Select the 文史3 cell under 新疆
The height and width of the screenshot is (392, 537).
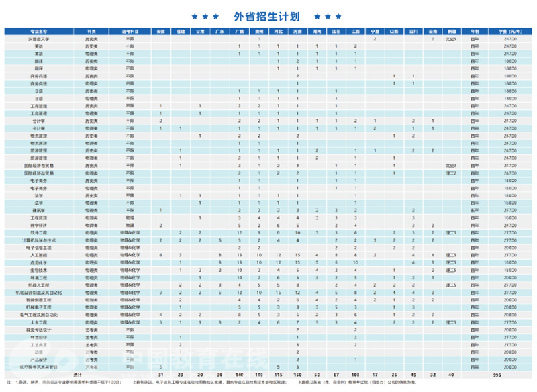tap(451, 166)
